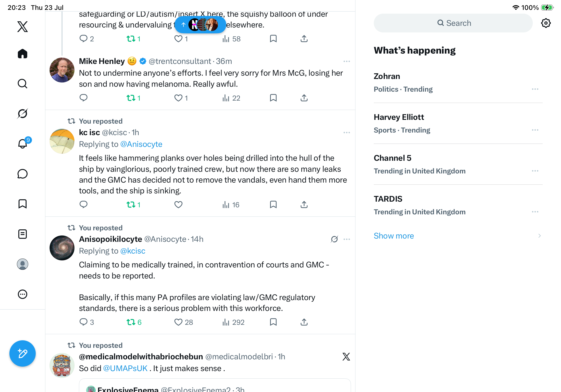Open Grok from the left sidebar
The width and height of the screenshot is (561, 392).
click(x=23, y=114)
